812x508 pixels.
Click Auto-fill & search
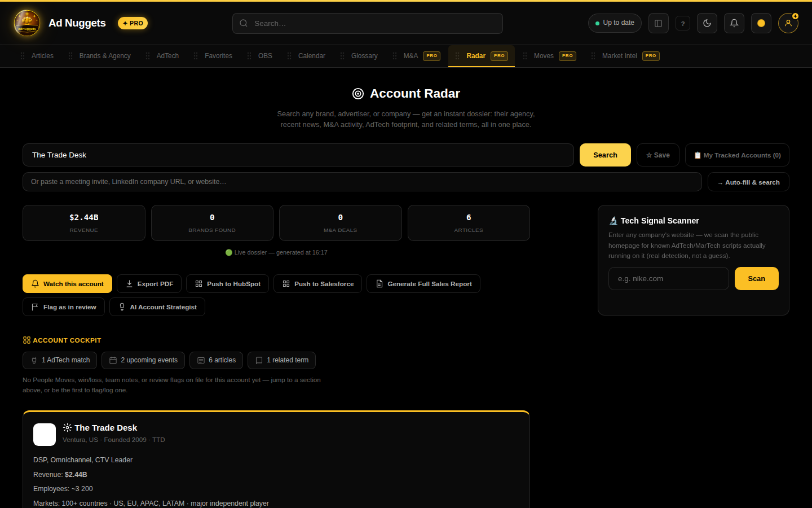(x=748, y=182)
